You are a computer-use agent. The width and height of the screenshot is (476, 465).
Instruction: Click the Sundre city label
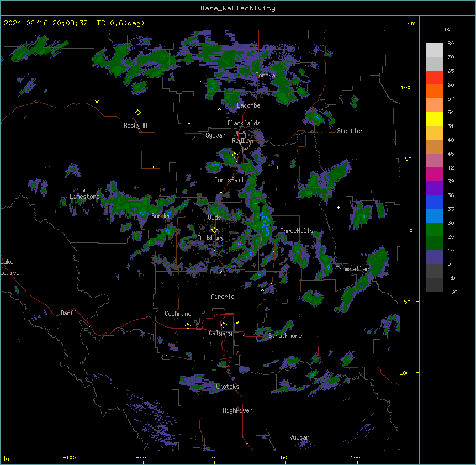click(x=161, y=216)
